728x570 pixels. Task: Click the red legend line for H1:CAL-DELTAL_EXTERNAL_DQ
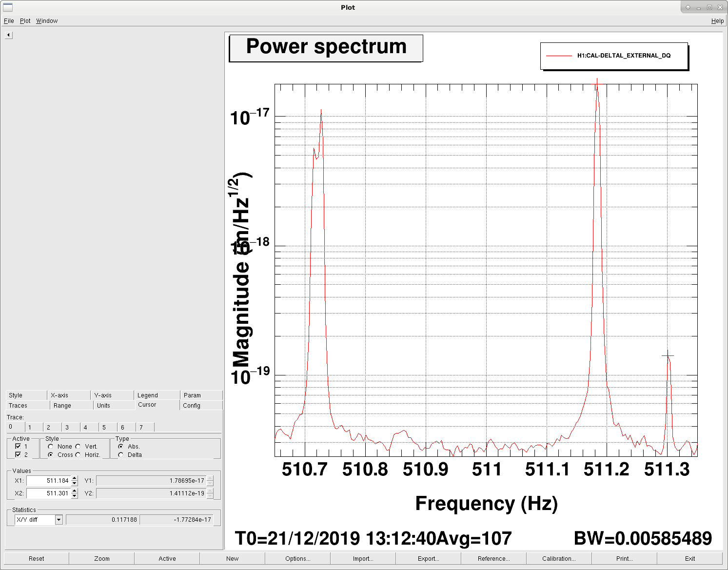point(559,56)
